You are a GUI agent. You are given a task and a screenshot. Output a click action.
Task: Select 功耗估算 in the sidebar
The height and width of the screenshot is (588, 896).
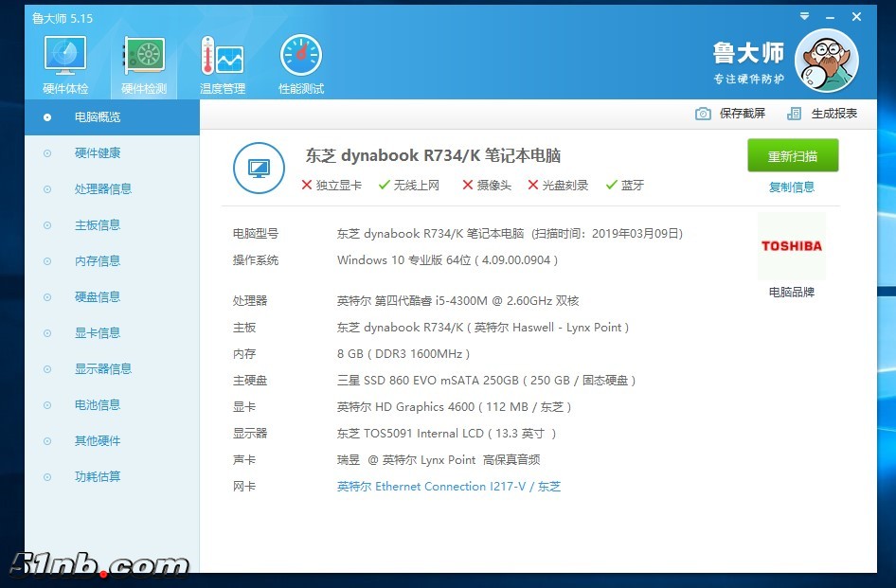click(x=98, y=477)
